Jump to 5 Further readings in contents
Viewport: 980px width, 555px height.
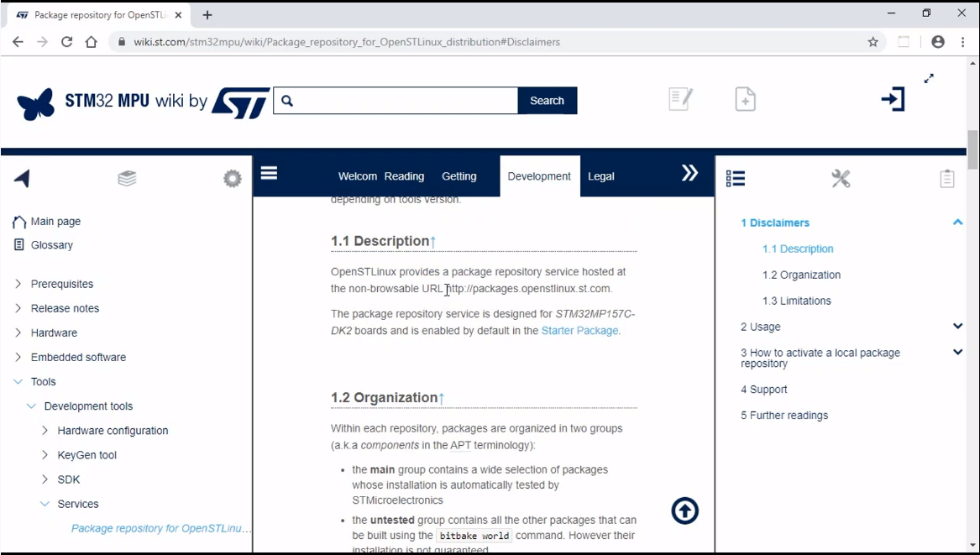pyautogui.click(x=784, y=416)
